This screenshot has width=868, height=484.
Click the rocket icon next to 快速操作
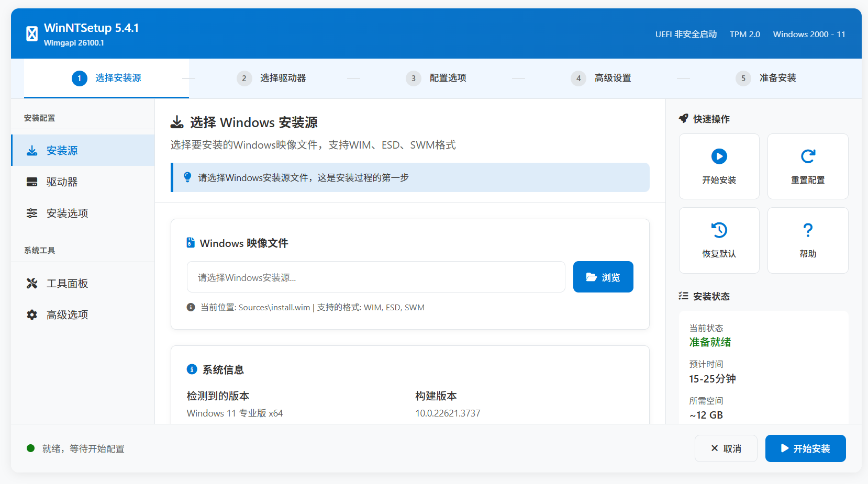pyautogui.click(x=683, y=119)
